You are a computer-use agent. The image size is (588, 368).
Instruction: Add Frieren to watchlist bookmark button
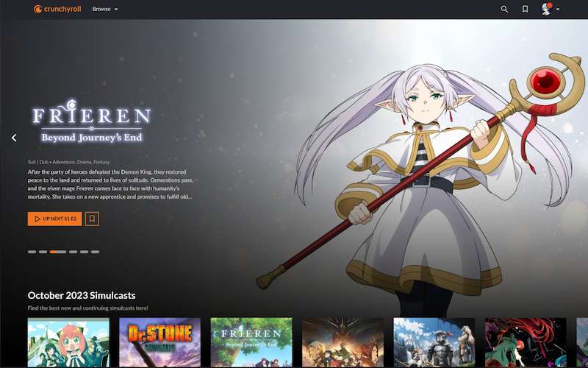point(92,219)
